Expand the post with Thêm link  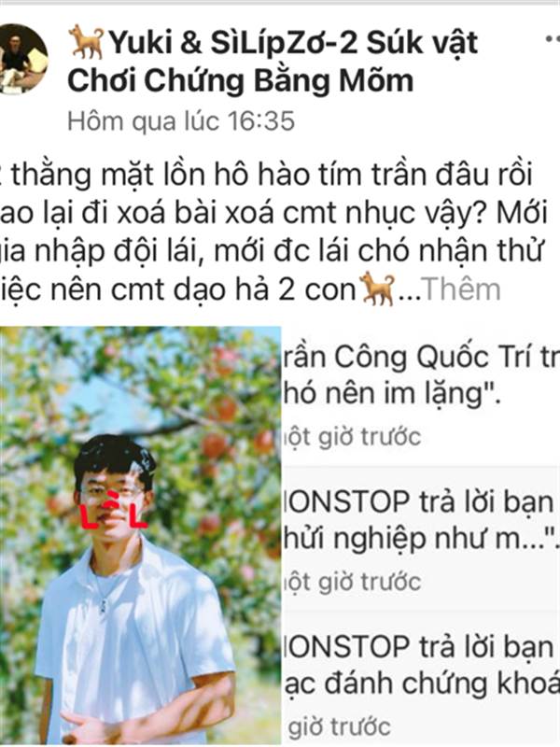coord(461,289)
